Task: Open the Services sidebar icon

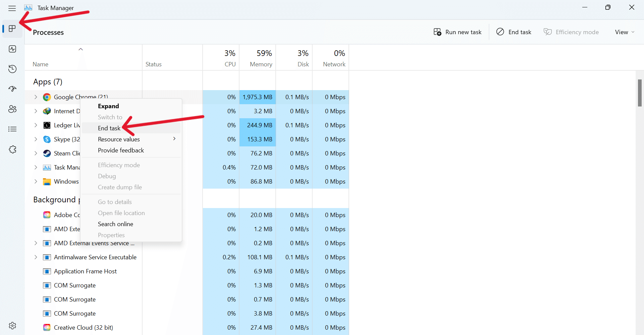Action: (x=12, y=149)
